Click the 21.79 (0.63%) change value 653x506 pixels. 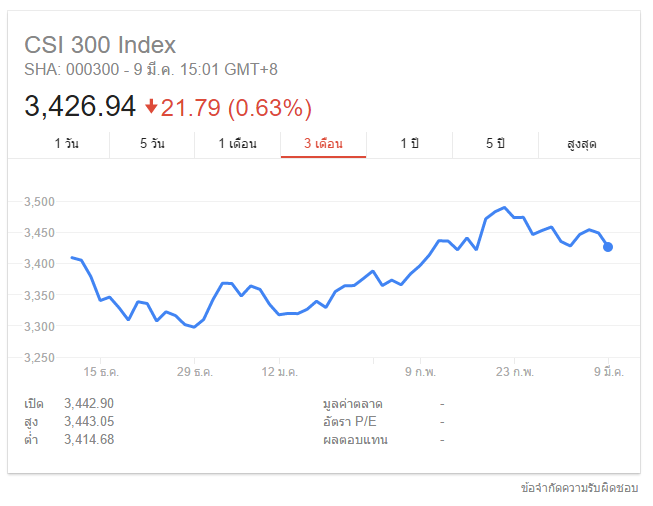click(x=238, y=107)
